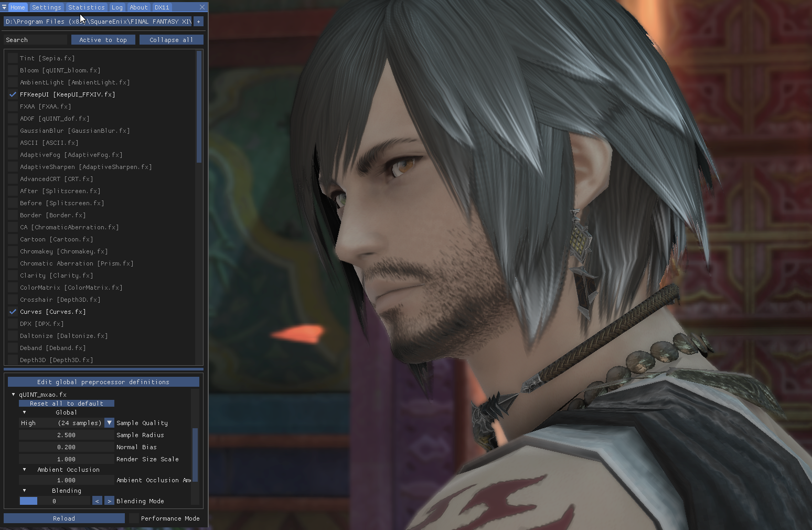Step Blending Mode down with left arrow
The height and width of the screenshot is (530, 812).
[97, 501]
